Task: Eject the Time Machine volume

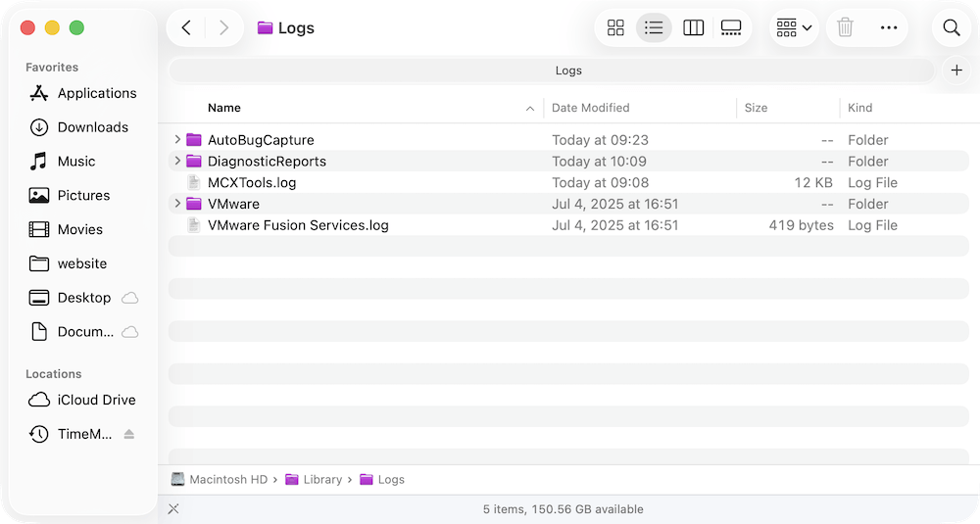Action: [128, 434]
